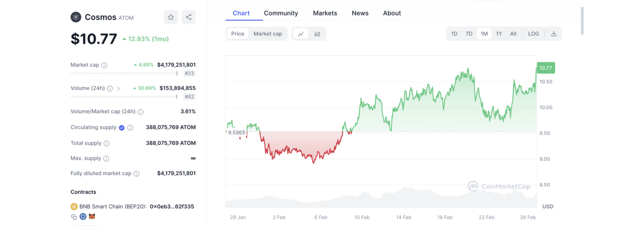
Task: Expand Volume (24h) details chevron
Action: tap(119, 88)
